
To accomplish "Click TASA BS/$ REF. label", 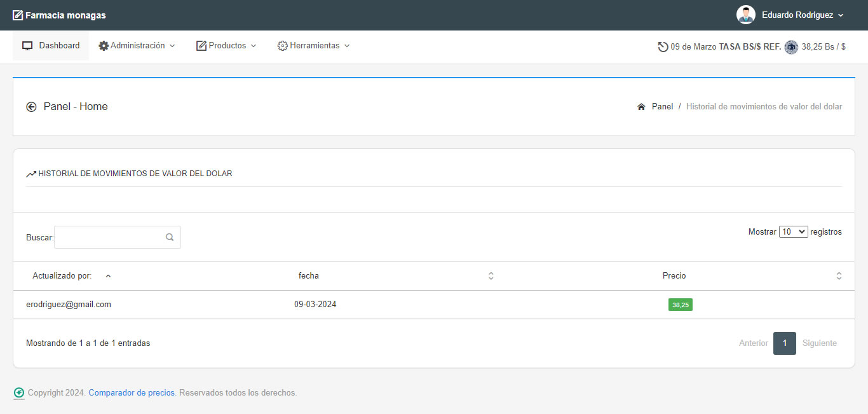I will click(750, 46).
